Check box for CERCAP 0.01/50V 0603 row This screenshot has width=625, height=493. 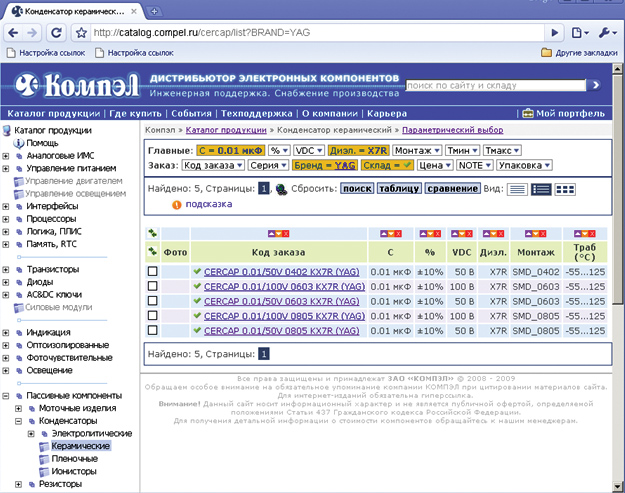[152, 301]
